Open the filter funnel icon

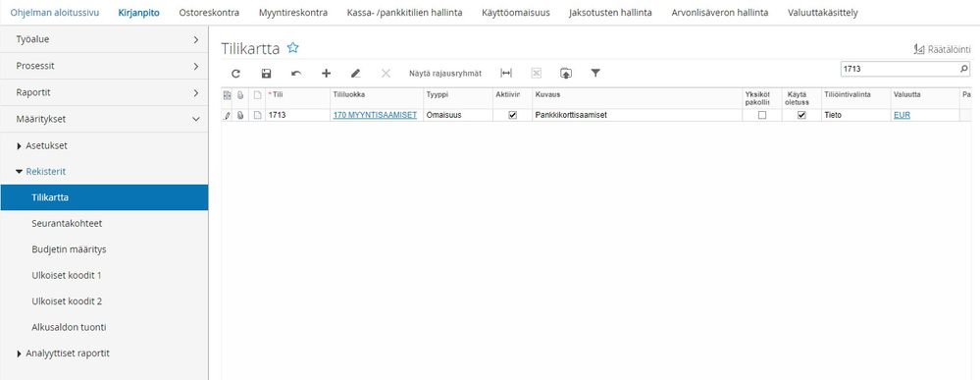pos(595,74)
